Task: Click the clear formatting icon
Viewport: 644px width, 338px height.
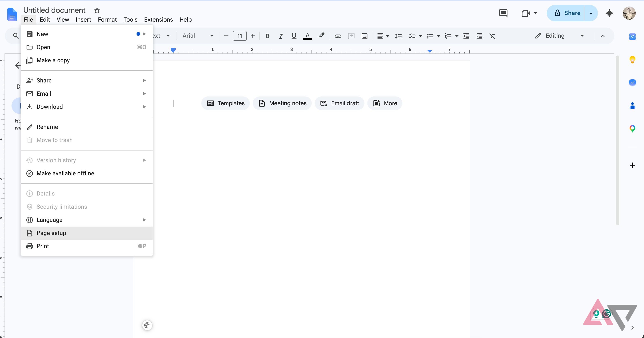Action: pyautogui.click(x=492, y=36)
